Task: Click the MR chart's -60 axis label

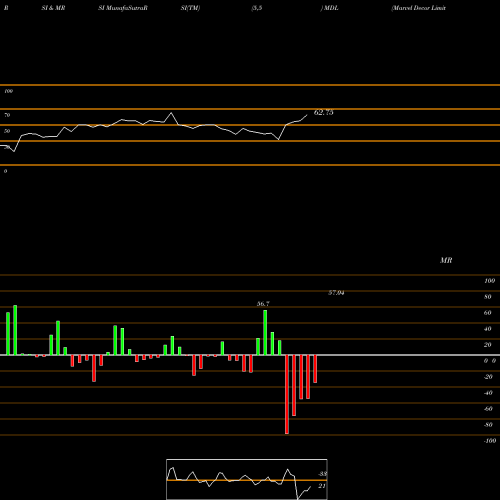Action: click(488, 409)
